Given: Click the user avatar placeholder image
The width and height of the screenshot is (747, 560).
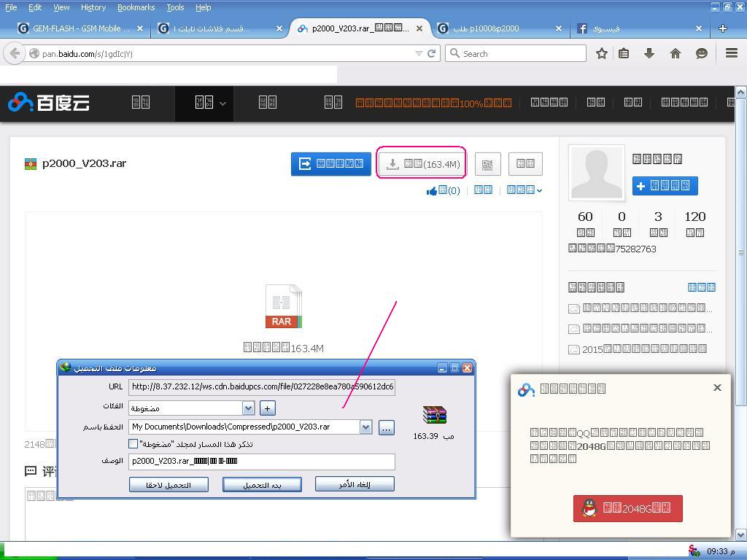Looking at the screenshot, I should click(x=597, y=172).
